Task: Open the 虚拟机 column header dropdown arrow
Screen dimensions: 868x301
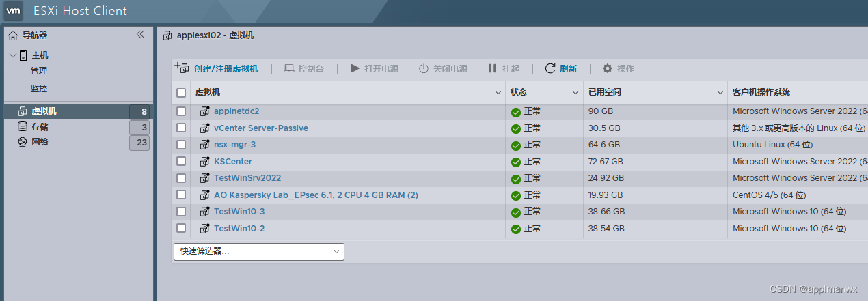Action: pyautogui.click(x=498, y=93)
